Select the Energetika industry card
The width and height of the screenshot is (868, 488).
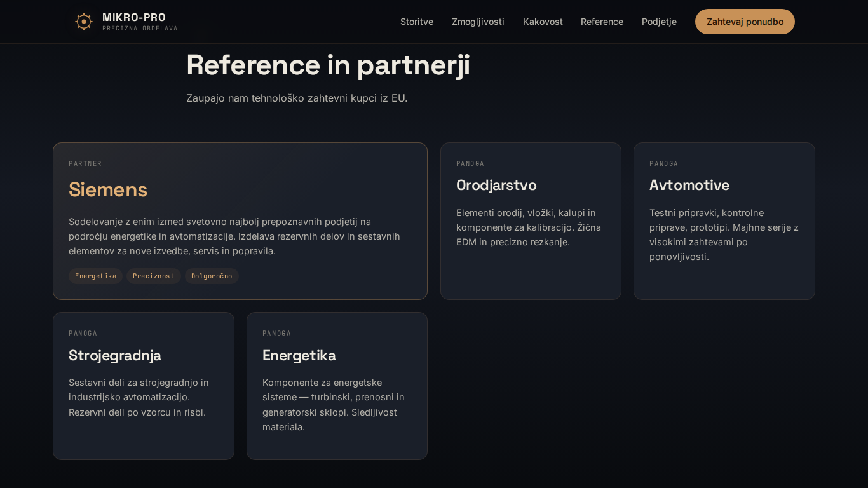(x=337, y=386)
